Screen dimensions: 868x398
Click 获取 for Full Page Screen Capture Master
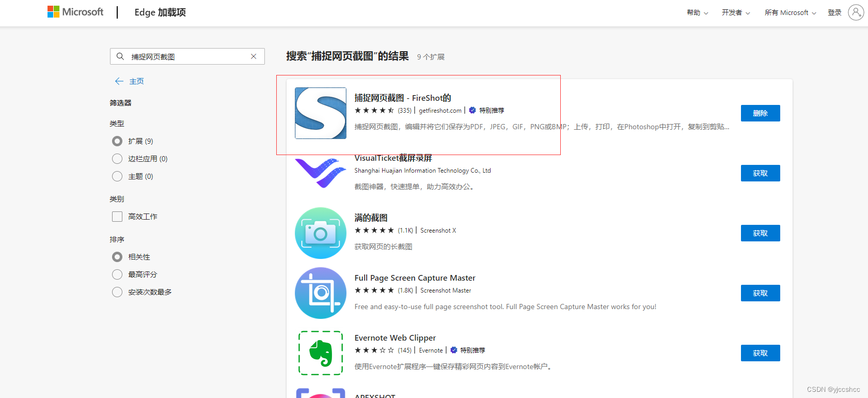(x=760, y=293)
